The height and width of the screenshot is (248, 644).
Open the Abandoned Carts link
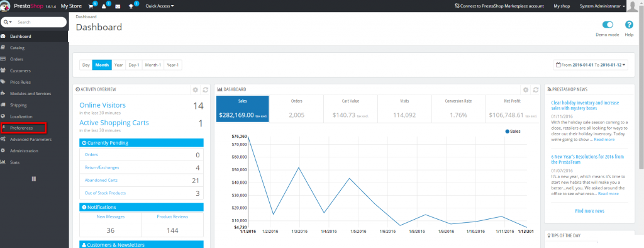pyautogui.click(x=101, y=180)
